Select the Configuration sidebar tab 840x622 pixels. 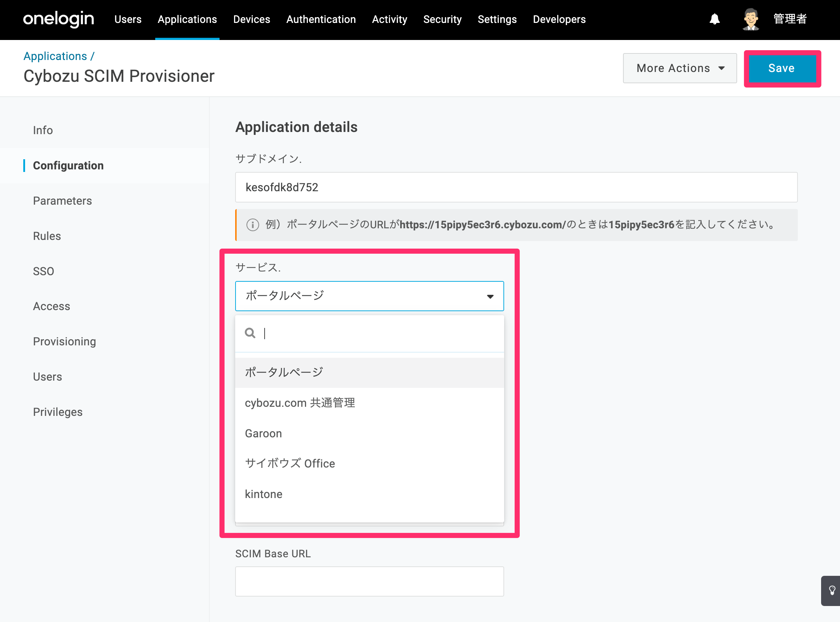tap(68, 166)
